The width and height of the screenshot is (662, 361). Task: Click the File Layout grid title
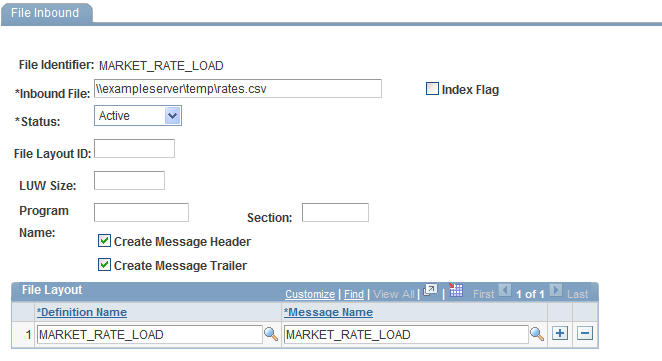coord(52,290)
